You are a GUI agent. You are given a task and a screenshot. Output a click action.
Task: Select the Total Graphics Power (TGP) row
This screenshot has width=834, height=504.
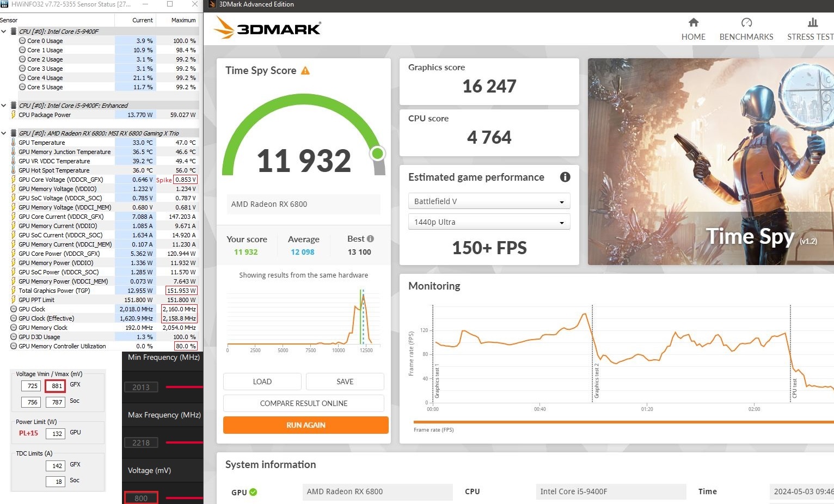pos(100,291)
